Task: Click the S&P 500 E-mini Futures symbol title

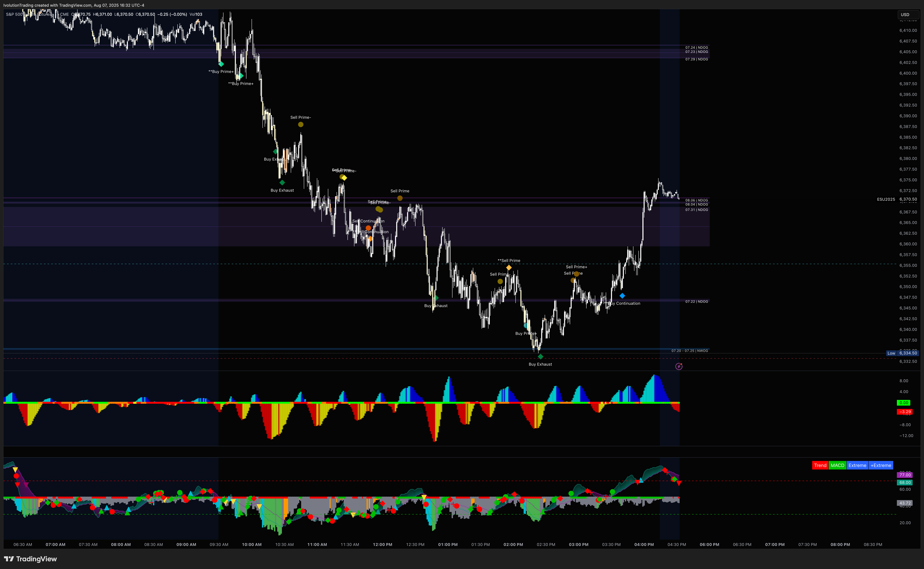Action: tap(28, 14)
